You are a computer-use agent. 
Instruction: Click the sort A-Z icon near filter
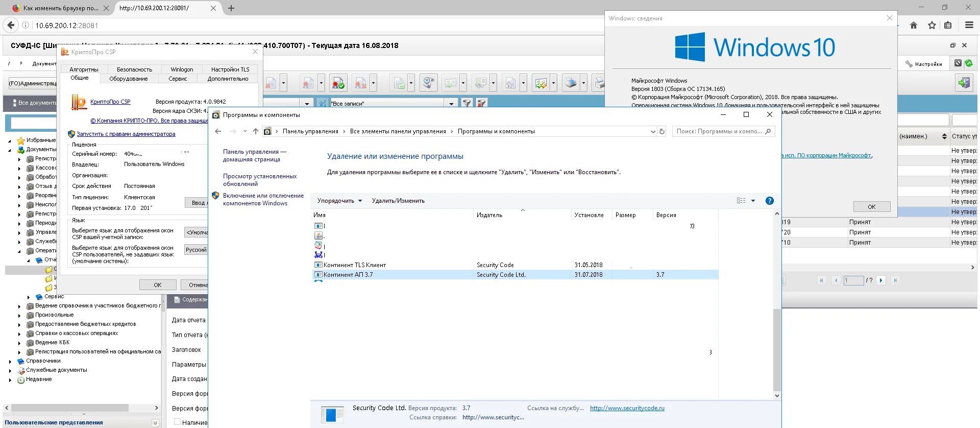(323, 103)
